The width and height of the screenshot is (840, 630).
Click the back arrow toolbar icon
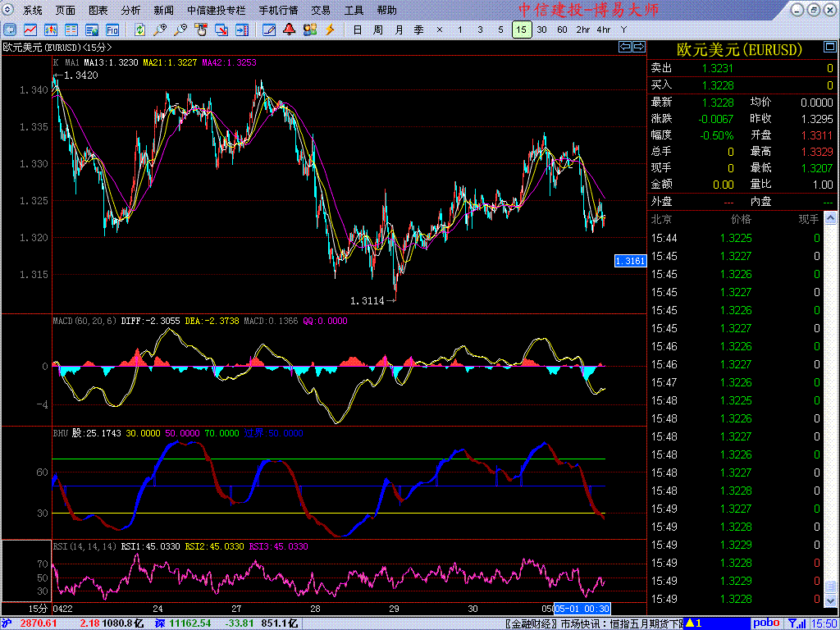tap(10, 30)
